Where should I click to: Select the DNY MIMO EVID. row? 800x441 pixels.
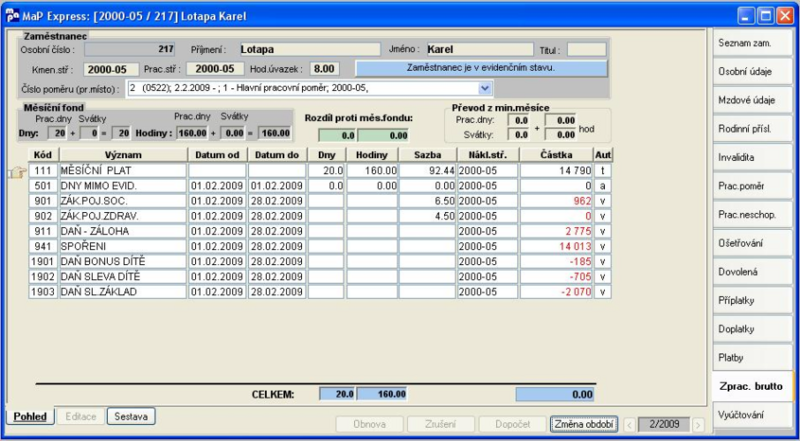[320, 186]
